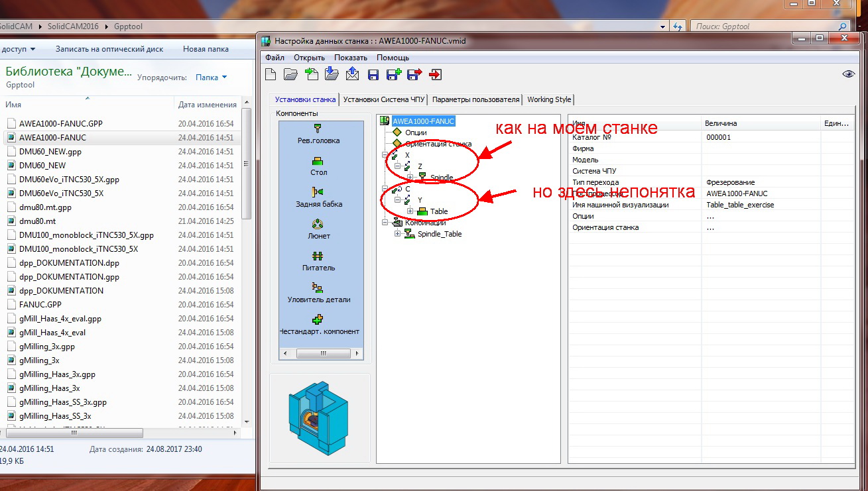
Task: Select the Питатель component
Action: click(318, 262)
